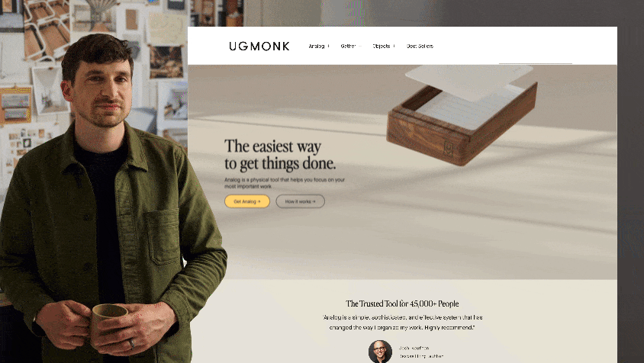The image size is (644, 363).
Task: Click the bestselling author subtitle text
Action: (x=421, y=356)
